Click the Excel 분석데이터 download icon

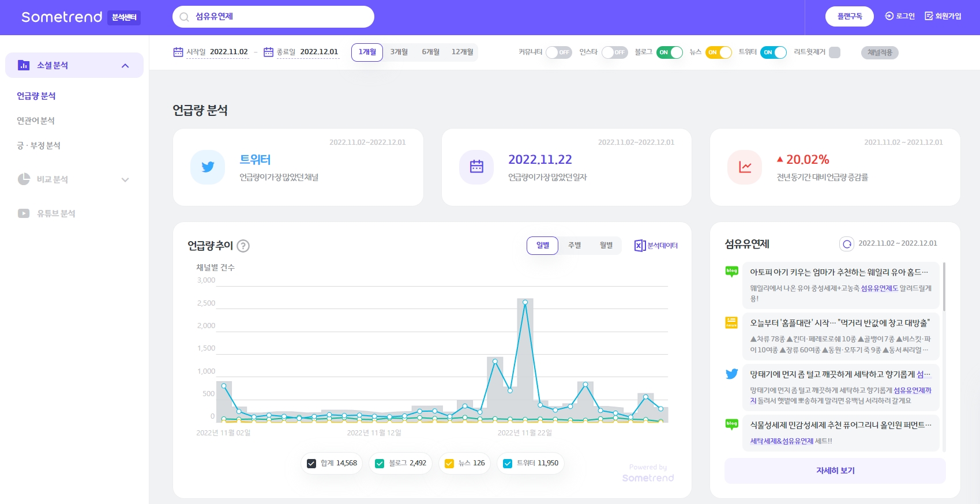click(640, 246)
